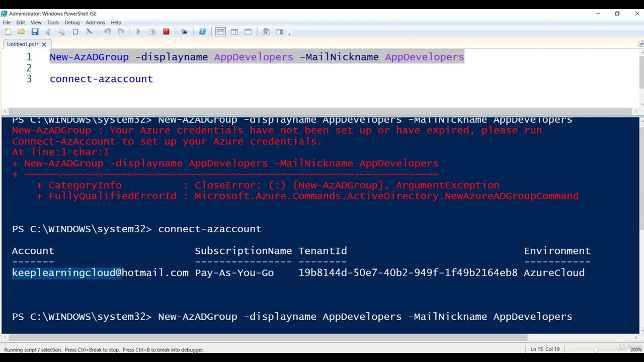Click the Ln 15 Col 19 indicator

(545, 349)
